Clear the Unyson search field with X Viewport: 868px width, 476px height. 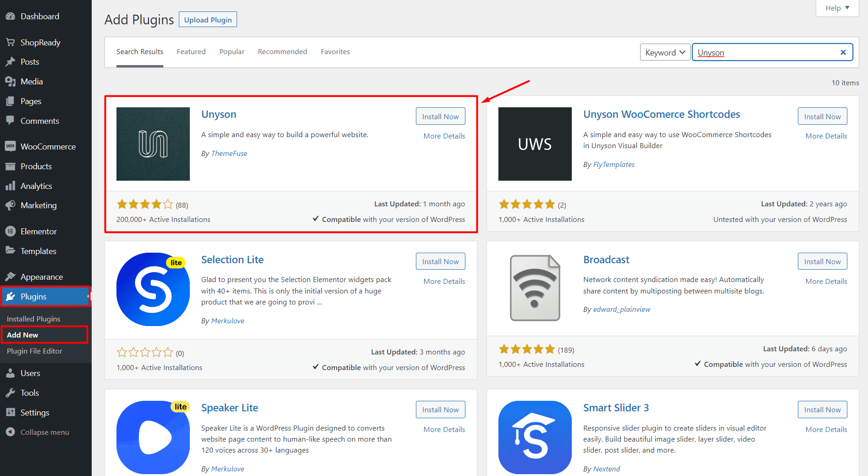[843, 52]
